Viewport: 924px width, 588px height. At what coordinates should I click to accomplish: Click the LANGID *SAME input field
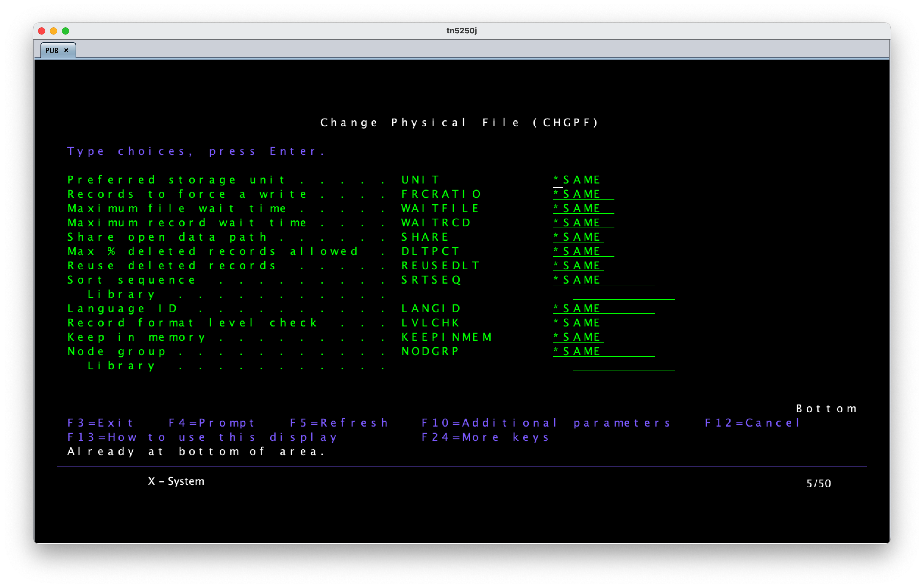tap(604, 308)
